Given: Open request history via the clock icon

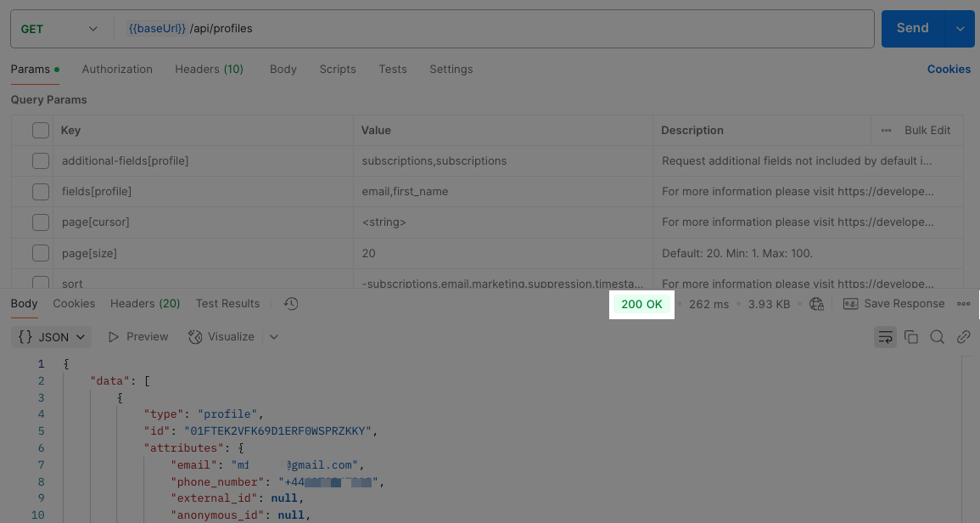Looking at the screenshot, I should (290, 303).
